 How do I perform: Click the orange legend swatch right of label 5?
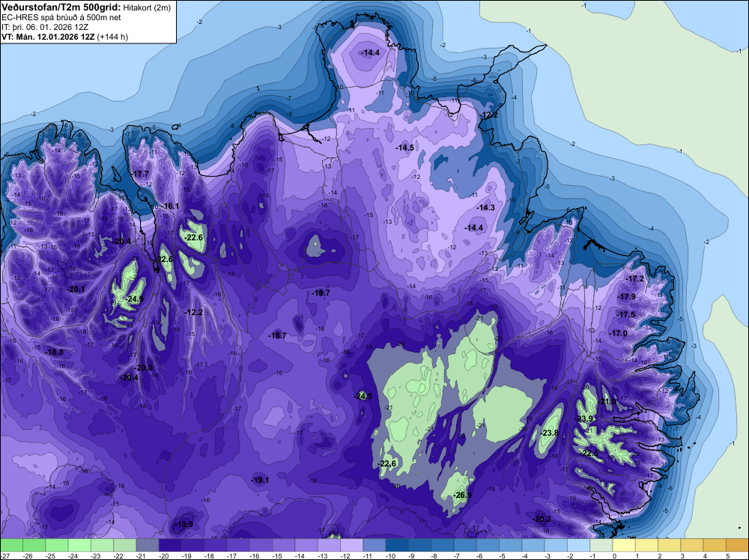737,545
